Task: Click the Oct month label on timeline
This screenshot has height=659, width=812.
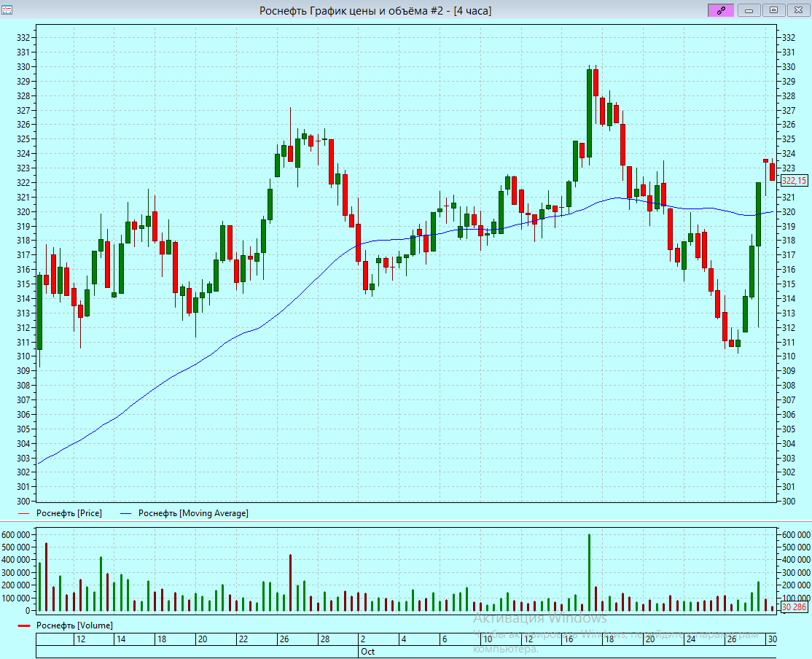Action: click(x=367, y=651)
